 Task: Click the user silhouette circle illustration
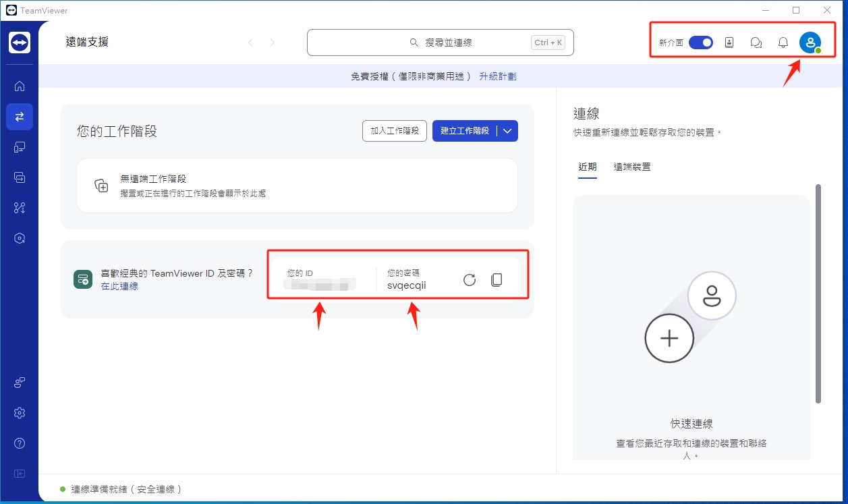pos(712,296)
